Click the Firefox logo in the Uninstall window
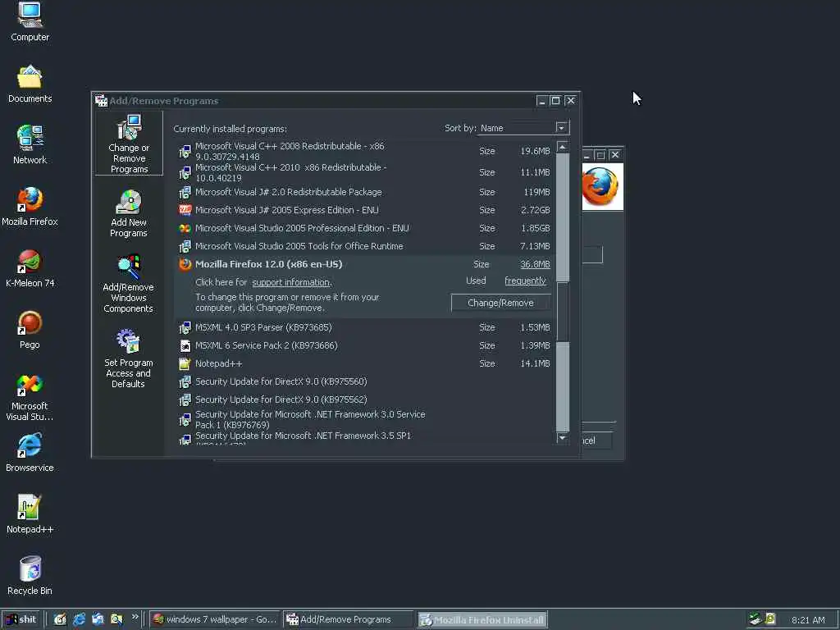Screen dimensions: 840x630 click(x=602, y=186)
